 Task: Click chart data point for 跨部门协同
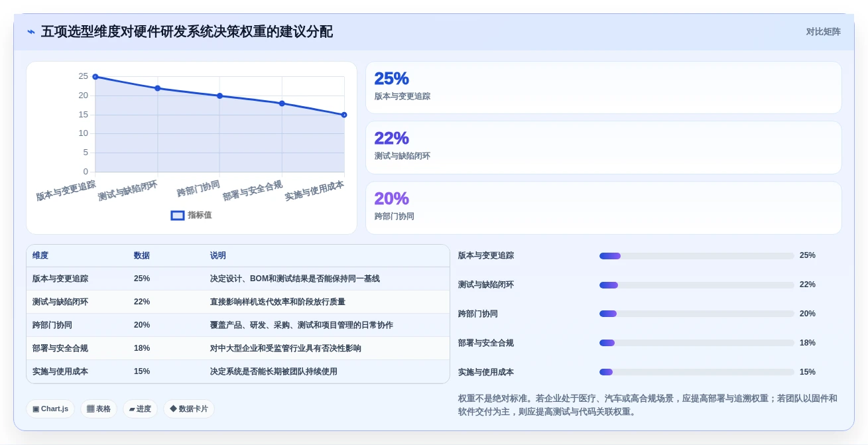point(220,96)
